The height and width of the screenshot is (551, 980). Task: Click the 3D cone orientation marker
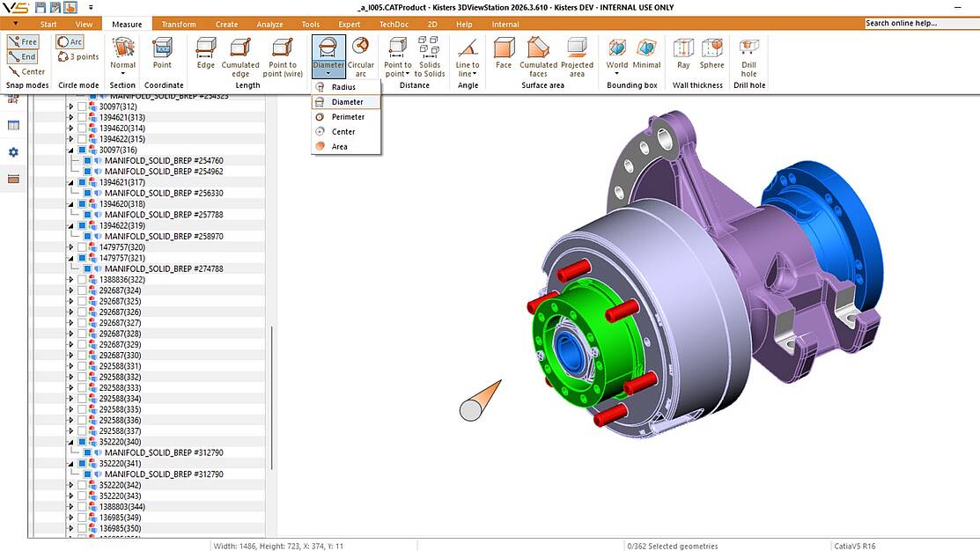tap(480, 400)
